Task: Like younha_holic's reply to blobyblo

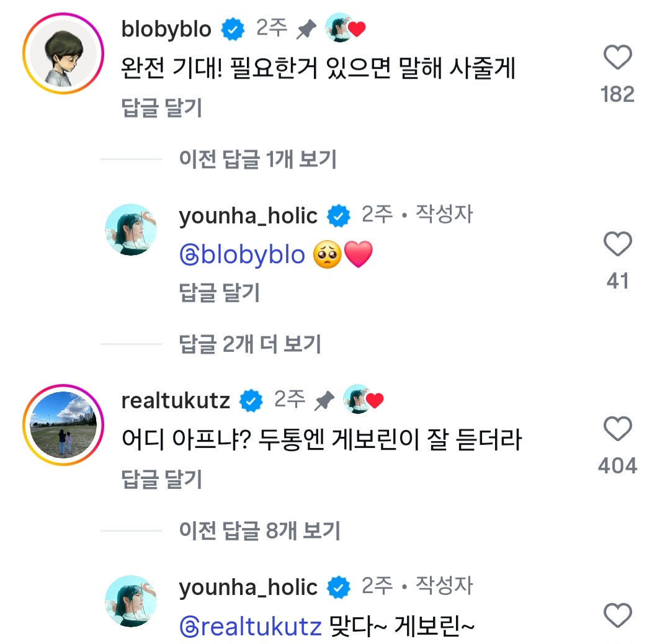Action: click(617, 245)
